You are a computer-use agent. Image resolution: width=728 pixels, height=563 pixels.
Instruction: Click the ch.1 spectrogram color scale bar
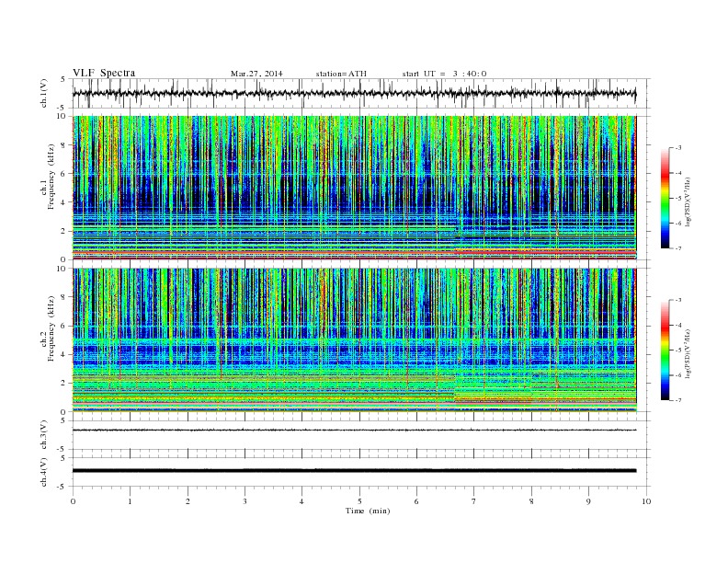(665, 198)
